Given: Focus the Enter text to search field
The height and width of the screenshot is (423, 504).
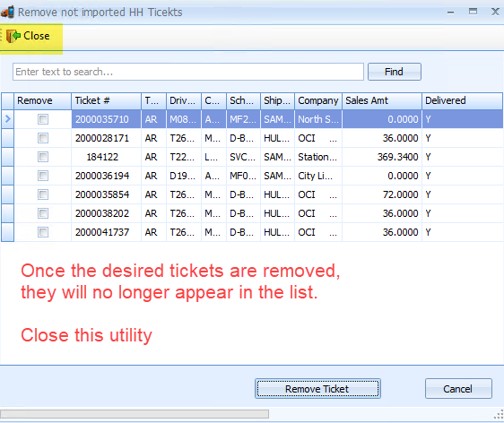Looking at the screenshot, I should click(x=188, y=72).
